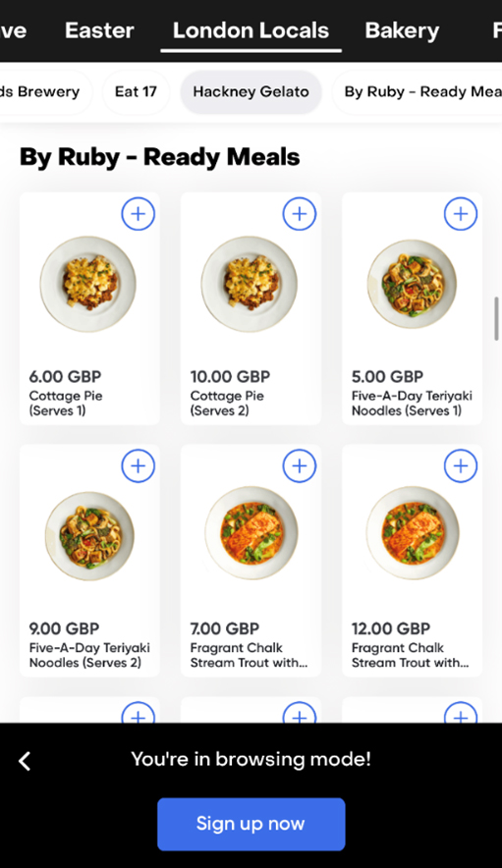The height and width of the screenshot is (868, 502).
Task: Open Five-A-Day Teriyaki Noodles Serves 2 title
Action: point(89,655)
